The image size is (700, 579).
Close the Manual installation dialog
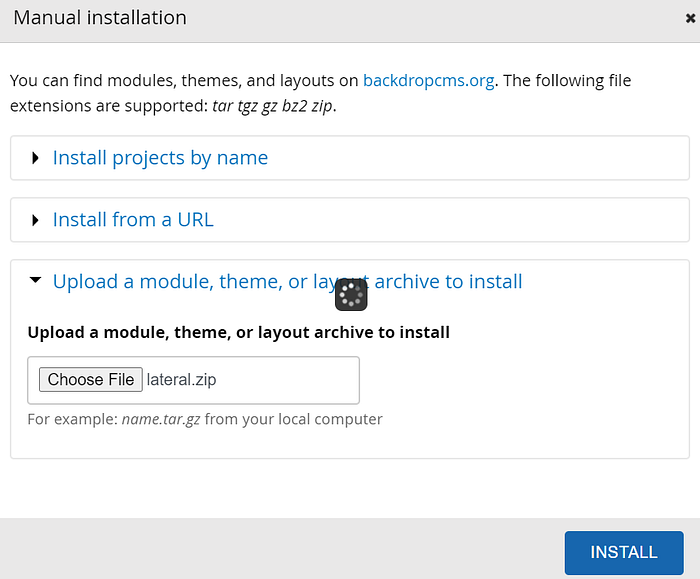[690, 18]
